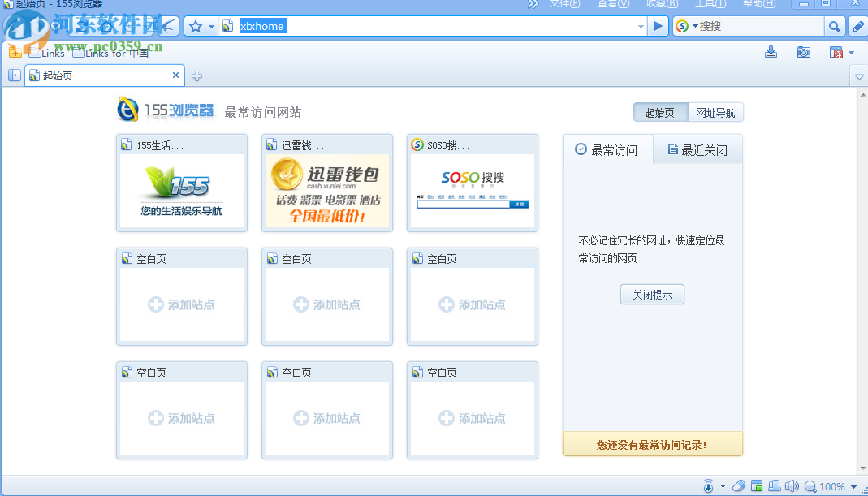Click the double-chevron expander before the menu bar
The image size is (868, 496).
pos(533,4)
